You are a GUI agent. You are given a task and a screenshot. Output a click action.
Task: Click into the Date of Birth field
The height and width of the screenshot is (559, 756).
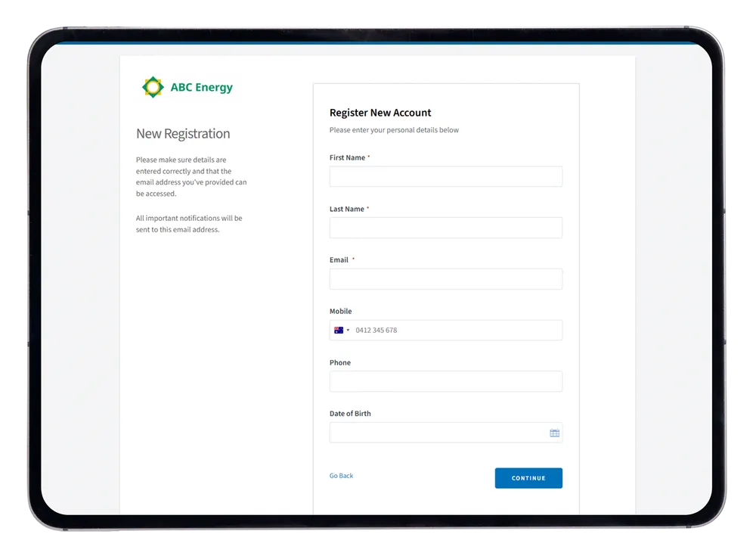click(x=446, y=433)
